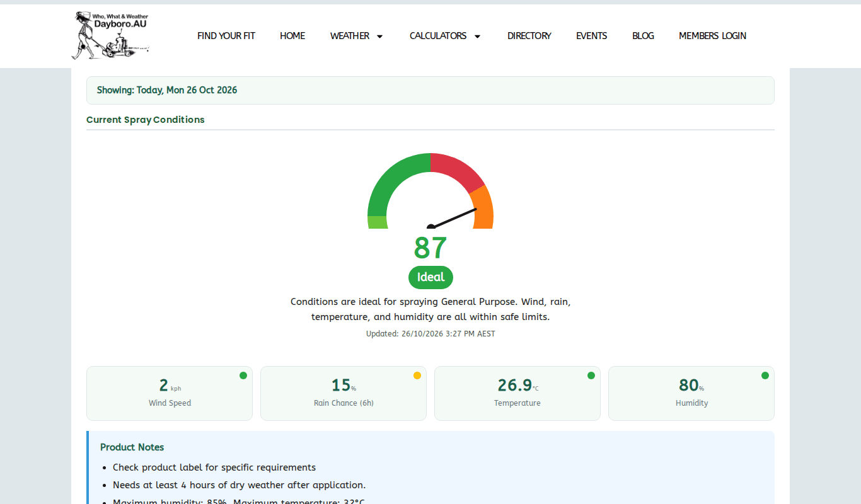Click the "Product Notes" heading

point(132,447)
